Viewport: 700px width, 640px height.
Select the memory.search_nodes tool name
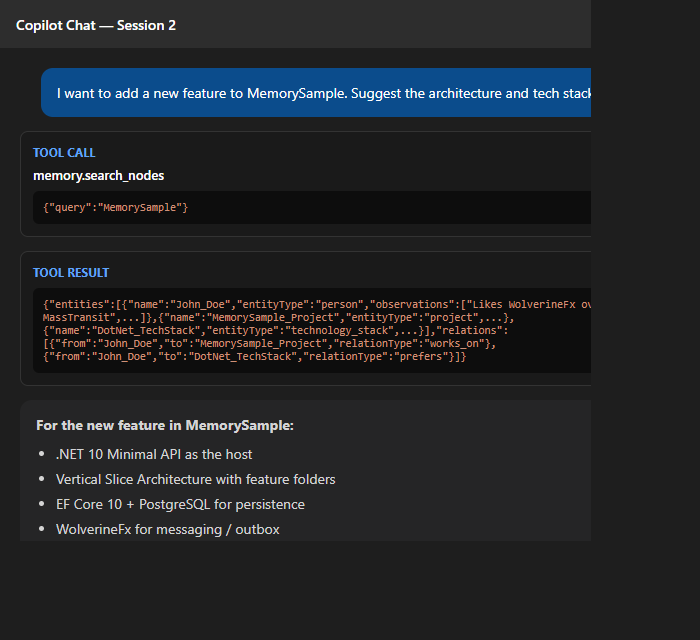point(99,175)
